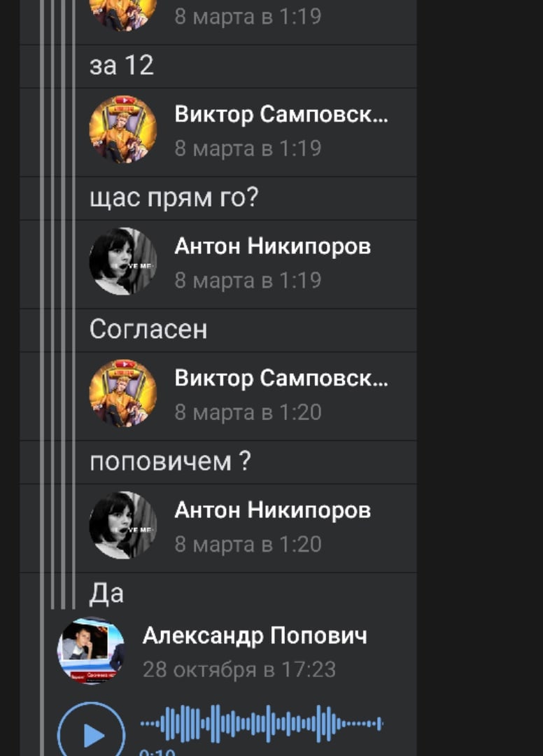This screenshot has width=543, height=756.
Task: Tap Антон Никипоров avatar above 'Да'
Action: pos(123,525)
